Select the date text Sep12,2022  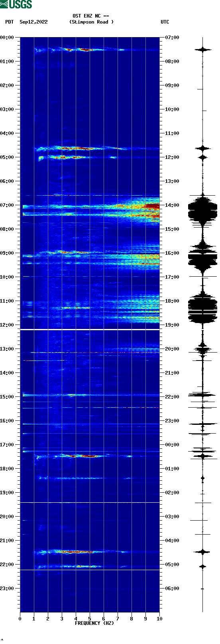(x=33, y=22)
